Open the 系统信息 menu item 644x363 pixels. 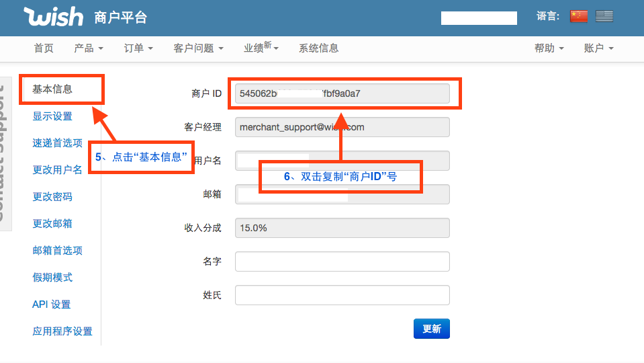318,48
